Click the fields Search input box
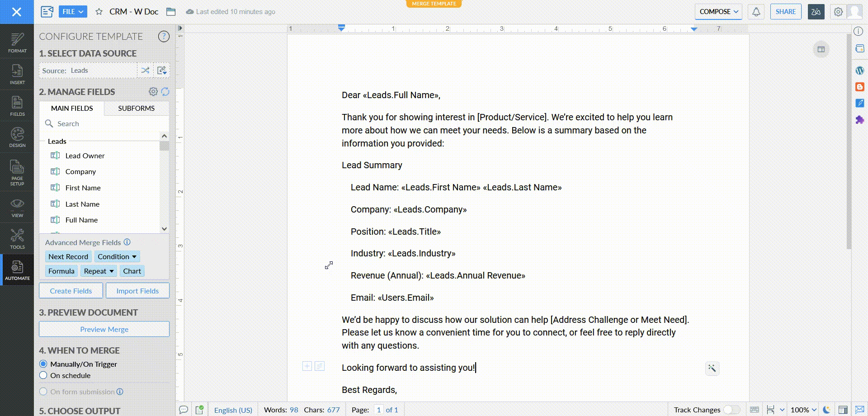The width and height of the screenshot is (868, 416). click(x=108, y=123)
